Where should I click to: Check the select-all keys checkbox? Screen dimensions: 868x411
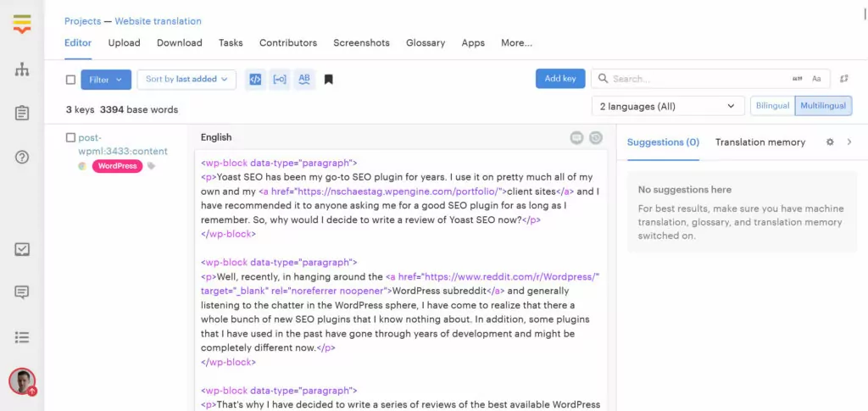tap(71, 80)
